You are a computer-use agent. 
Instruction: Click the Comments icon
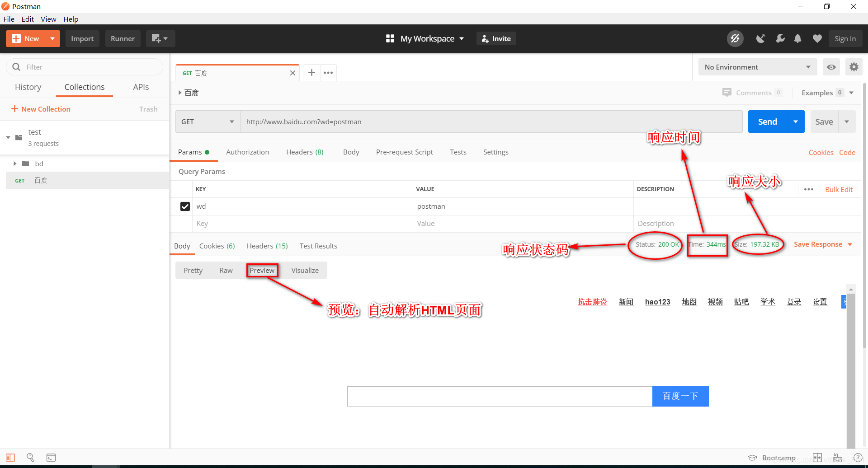(x=726, y=93)
